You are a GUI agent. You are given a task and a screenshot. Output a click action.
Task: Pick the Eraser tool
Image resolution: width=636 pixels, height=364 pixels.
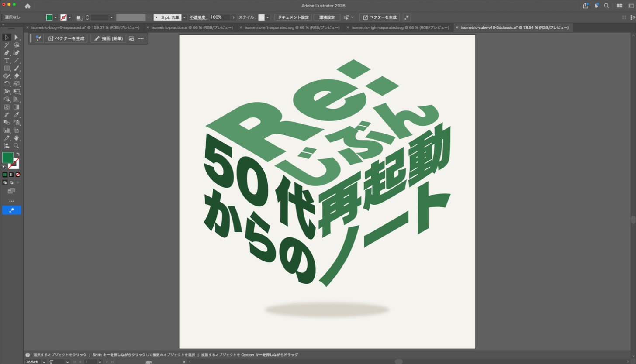pyautogui.click(x=17, y=76)
